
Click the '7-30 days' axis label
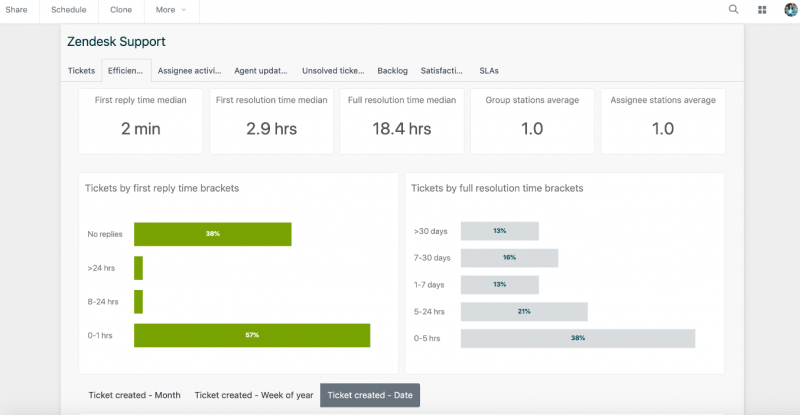[x=432, y=258]
